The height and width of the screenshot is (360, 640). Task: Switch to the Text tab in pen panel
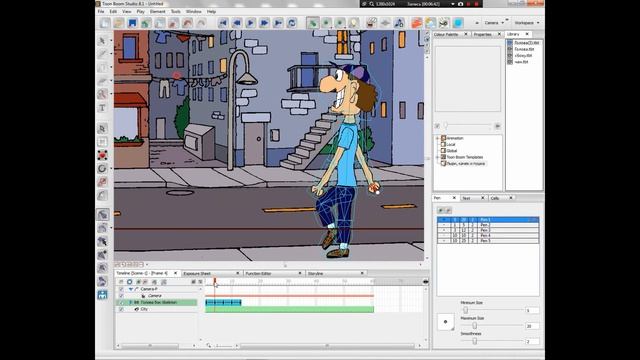click(467, 198)
